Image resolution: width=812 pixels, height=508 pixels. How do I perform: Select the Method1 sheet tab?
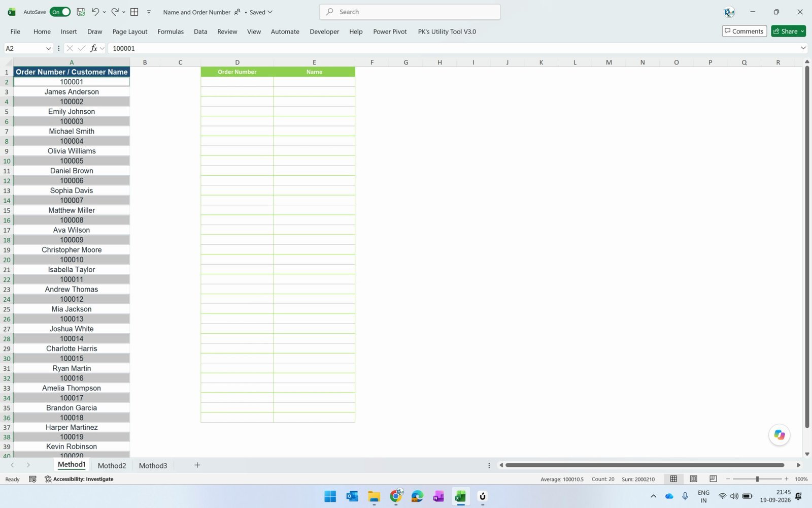coord(72,465)
